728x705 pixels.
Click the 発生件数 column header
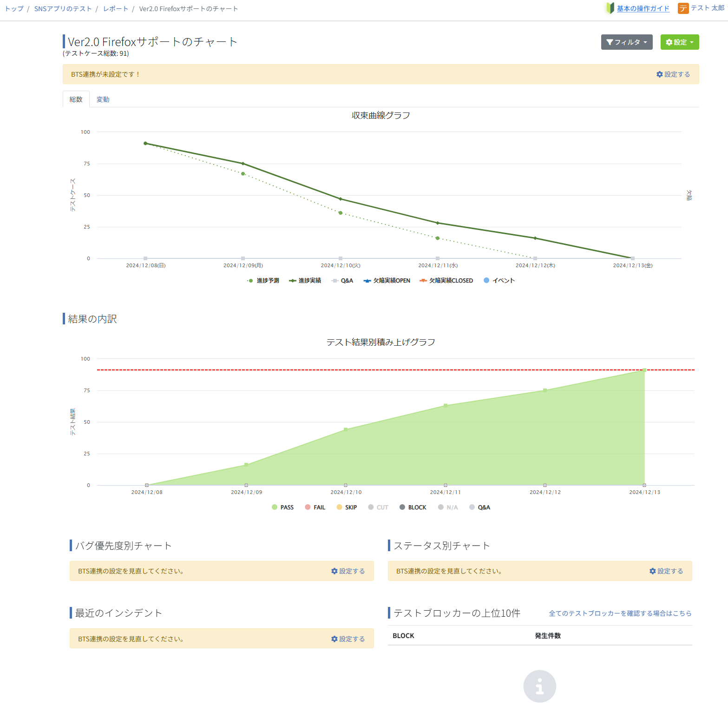(548, 636)
